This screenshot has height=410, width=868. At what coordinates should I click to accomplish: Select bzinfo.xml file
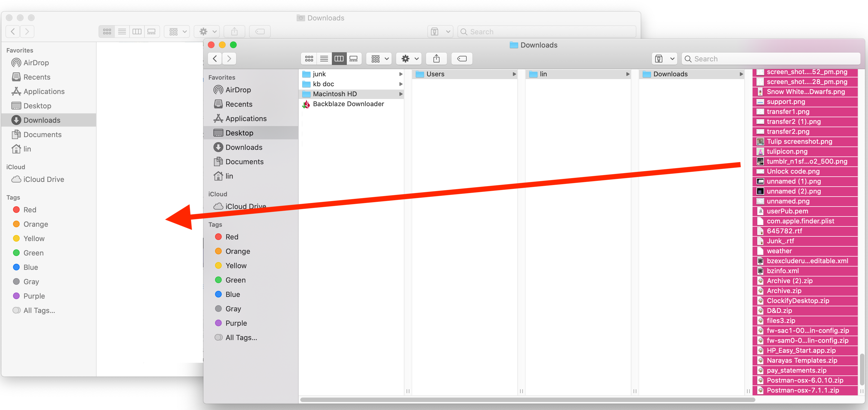[805, 271]
